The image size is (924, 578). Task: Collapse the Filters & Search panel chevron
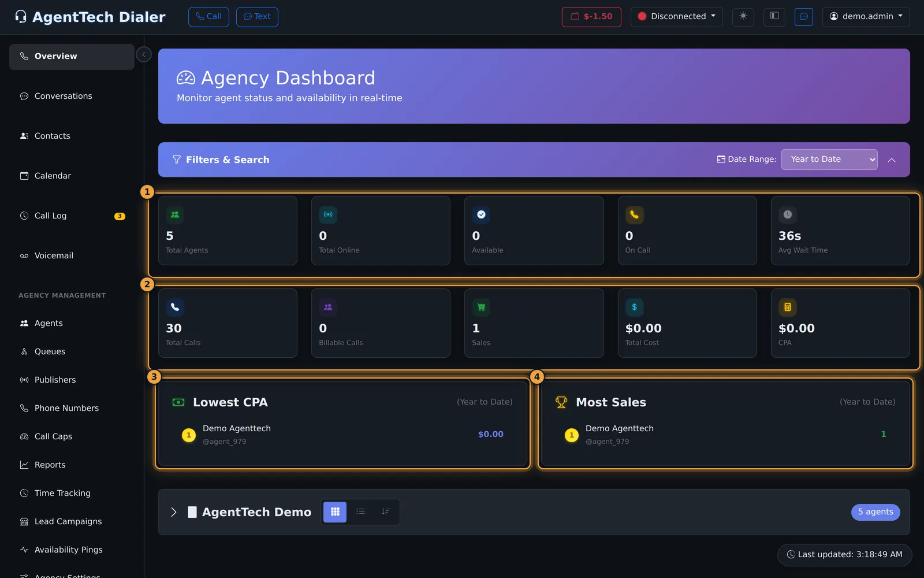pyautogui.click(x=892, y=160)
